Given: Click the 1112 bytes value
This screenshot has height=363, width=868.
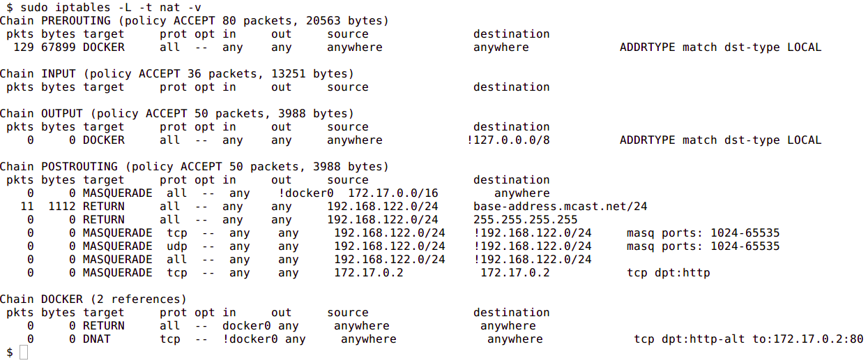Looking at the screenshot, I should pyautogui.click(x=62, y=207).
